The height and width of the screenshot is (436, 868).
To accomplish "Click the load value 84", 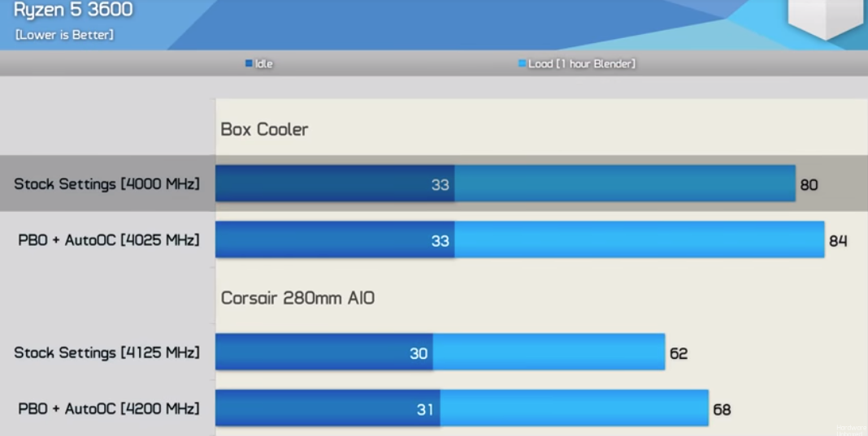I will coord(838,241).
